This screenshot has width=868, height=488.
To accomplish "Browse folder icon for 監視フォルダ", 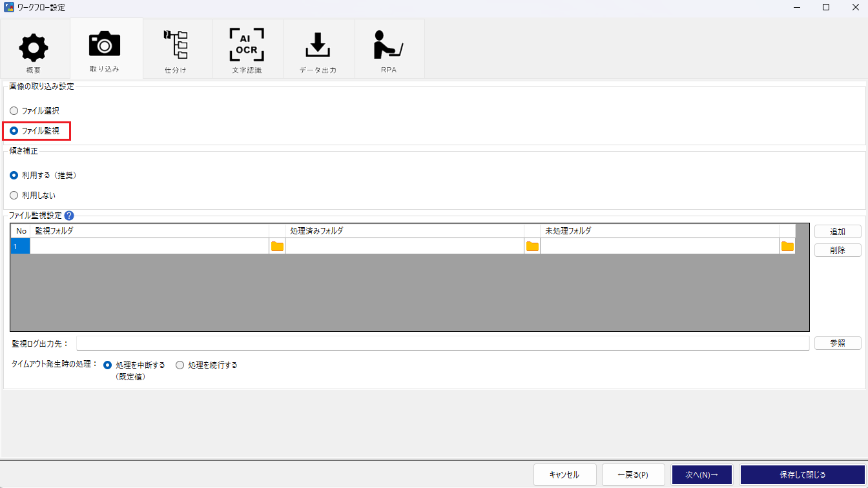I will 277,246.
